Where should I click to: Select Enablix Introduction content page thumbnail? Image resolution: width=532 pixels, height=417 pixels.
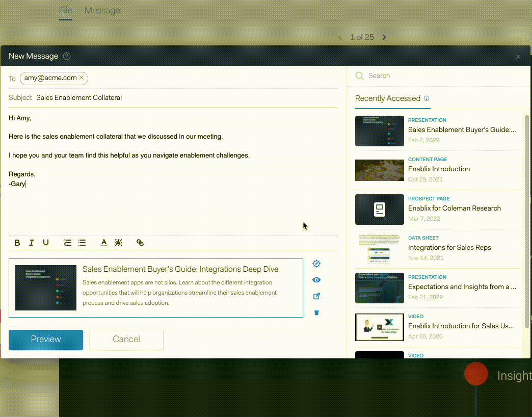click(379, 170)
